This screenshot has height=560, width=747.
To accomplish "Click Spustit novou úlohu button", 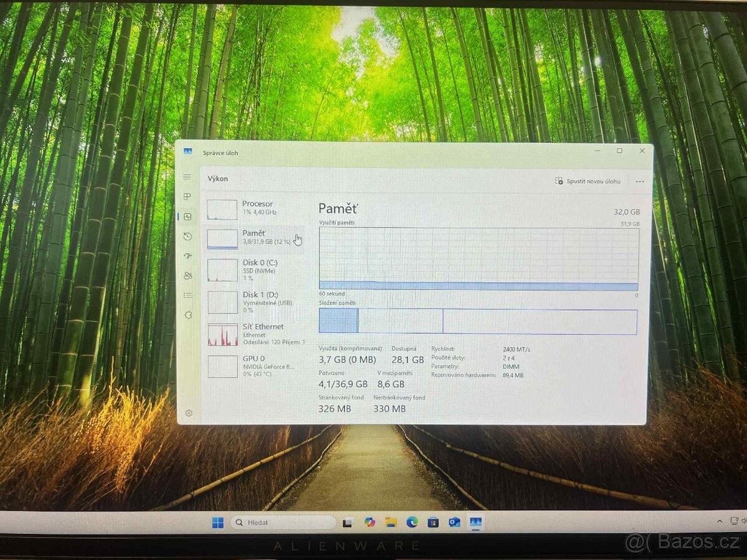I will 588,182.
